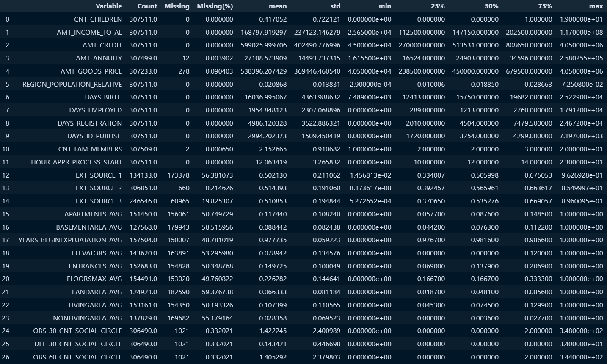Image resolution: width=607 pixels, height=364 pixels.
Task: Click the 'std' column header
Action: tap(334, 6)
